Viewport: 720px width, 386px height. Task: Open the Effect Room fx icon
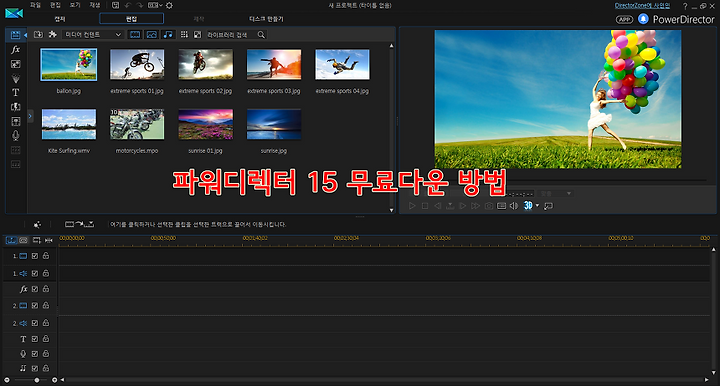pos(15,50)
